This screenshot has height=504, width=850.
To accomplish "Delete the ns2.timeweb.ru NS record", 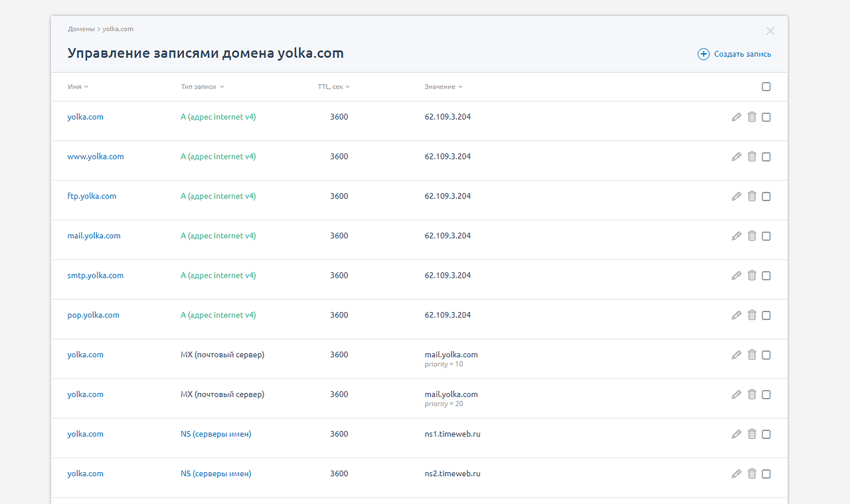I will tap(752, 474).
